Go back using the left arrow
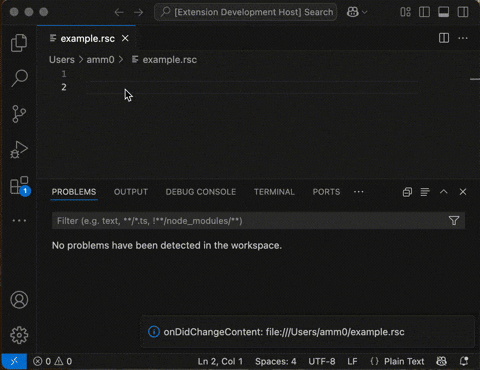Screen dimensions: 480x370 click(119, 13)
